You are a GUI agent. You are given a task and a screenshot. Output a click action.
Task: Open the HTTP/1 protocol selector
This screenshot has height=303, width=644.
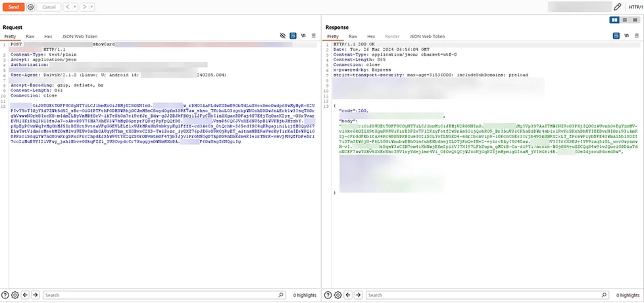pyautogui.click(x=636, y=7)
